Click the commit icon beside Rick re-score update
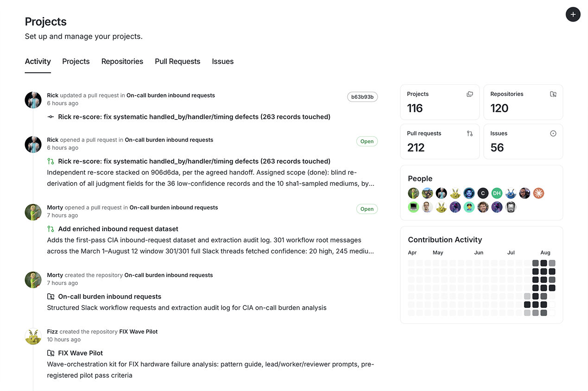 pos(51,117)
